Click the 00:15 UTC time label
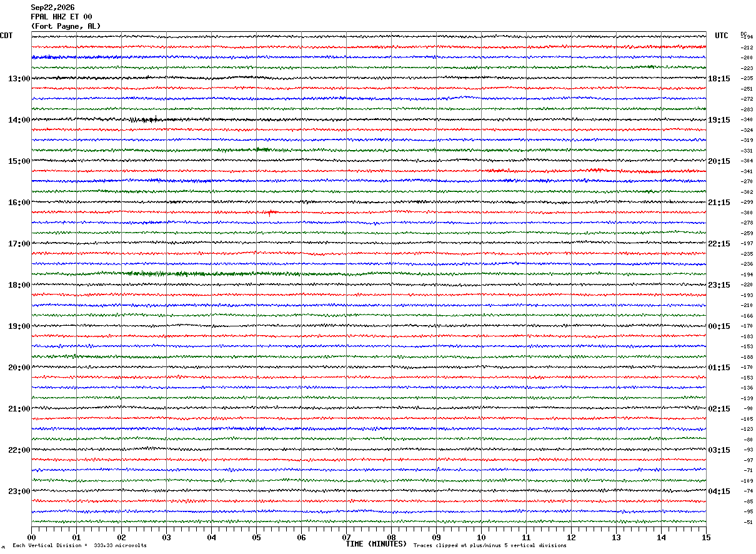This screenshot has height=554, width=756. [x=719, y=326]
